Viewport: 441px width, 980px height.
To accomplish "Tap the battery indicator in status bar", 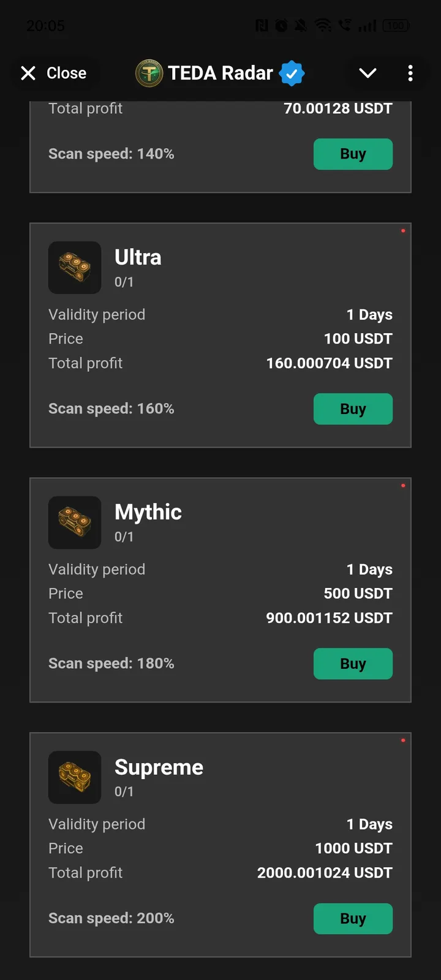I will point(396,26).
